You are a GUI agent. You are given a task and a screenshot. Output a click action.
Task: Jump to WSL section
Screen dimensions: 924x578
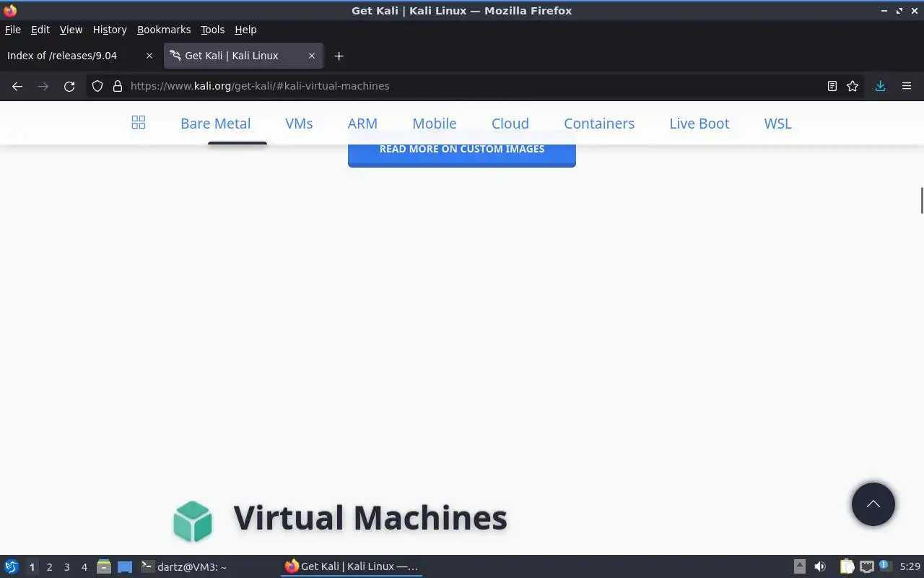777,124
